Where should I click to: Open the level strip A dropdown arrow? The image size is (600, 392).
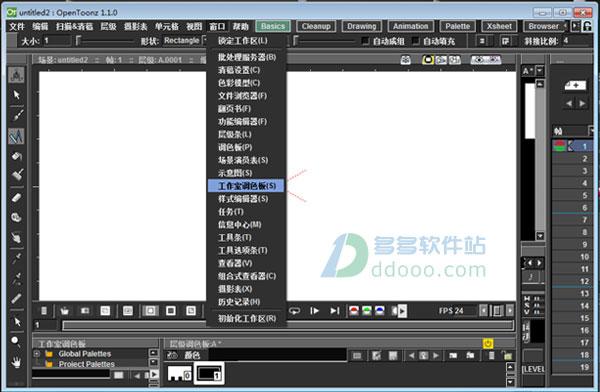point(540,71)
